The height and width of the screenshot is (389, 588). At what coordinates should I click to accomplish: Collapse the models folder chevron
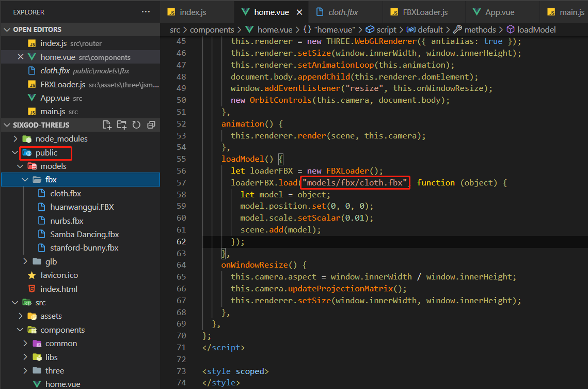(20, 166)
